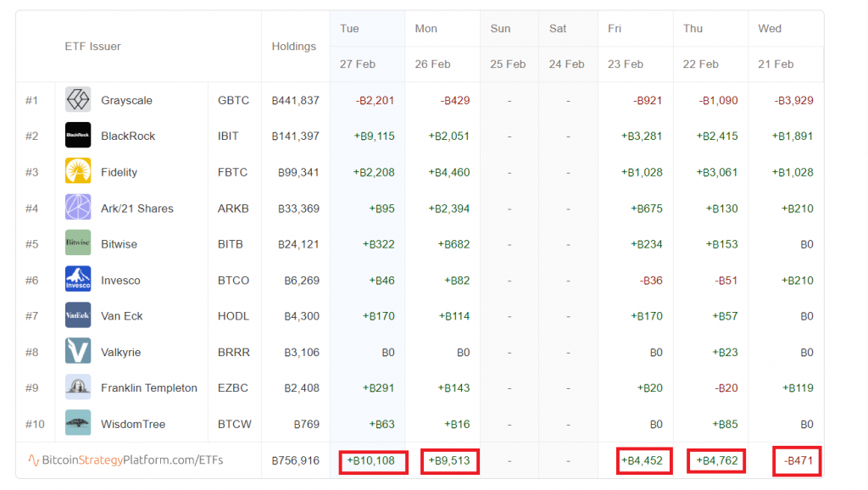Select the Tue column header
Screen dimensions: 868x490
click(349, 29)
